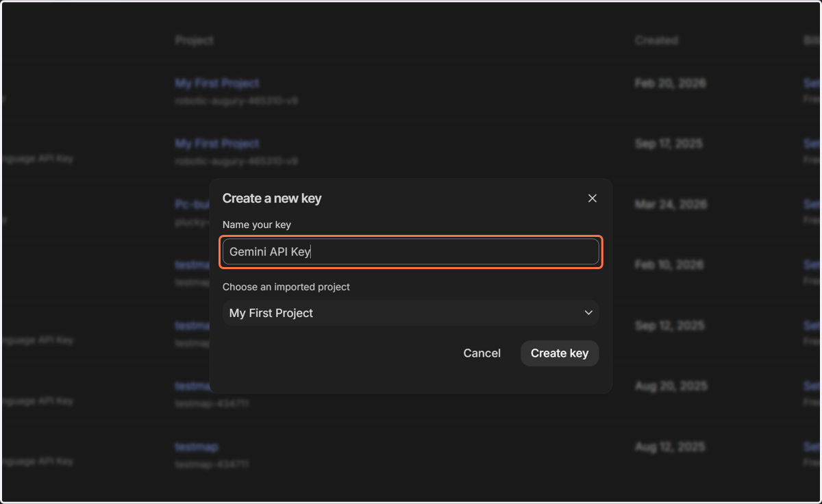Click the Project column header in the background
This screenshot has width=822, height=504.
(x=194, y=41)
